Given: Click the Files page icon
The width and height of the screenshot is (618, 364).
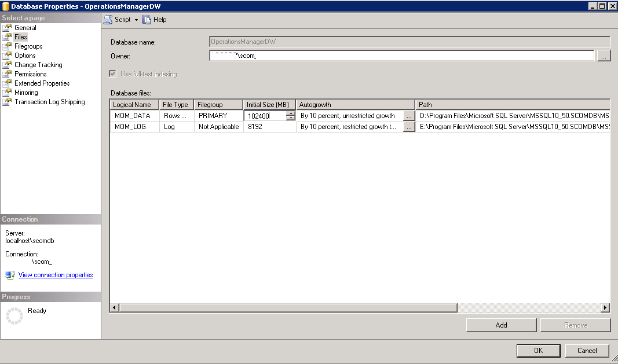Looking at the screenshot, I should pyautogui.click(x=7, y=37).
